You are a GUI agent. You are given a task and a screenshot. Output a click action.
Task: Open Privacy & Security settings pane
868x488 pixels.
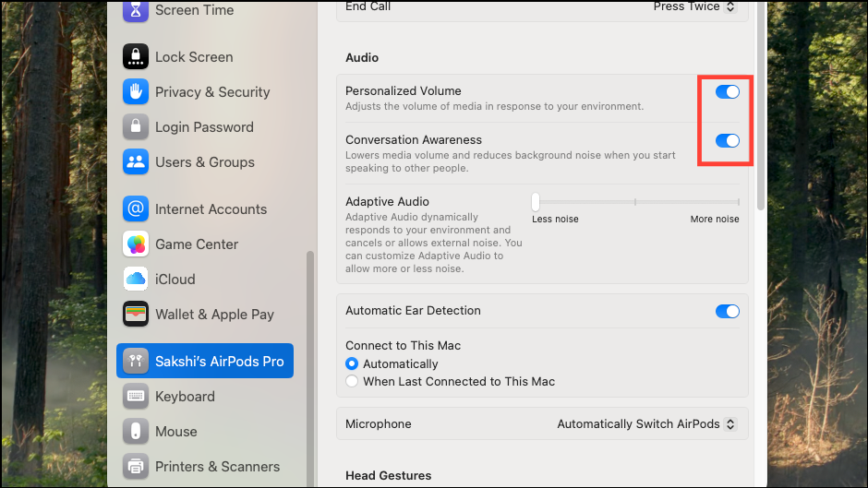(212, 92)
